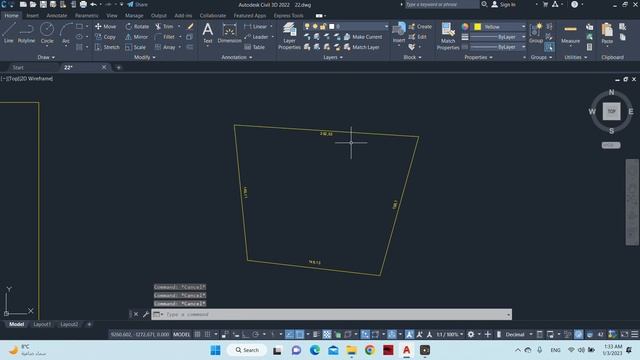Click the Group tool
640x360 pixels.
coord(536,33)
